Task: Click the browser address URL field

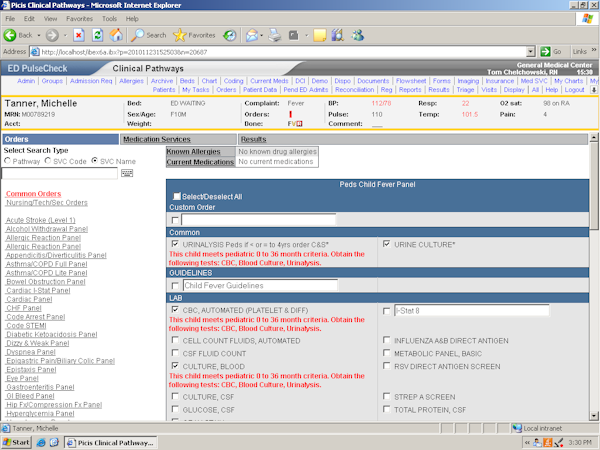Action: (278, 52)
